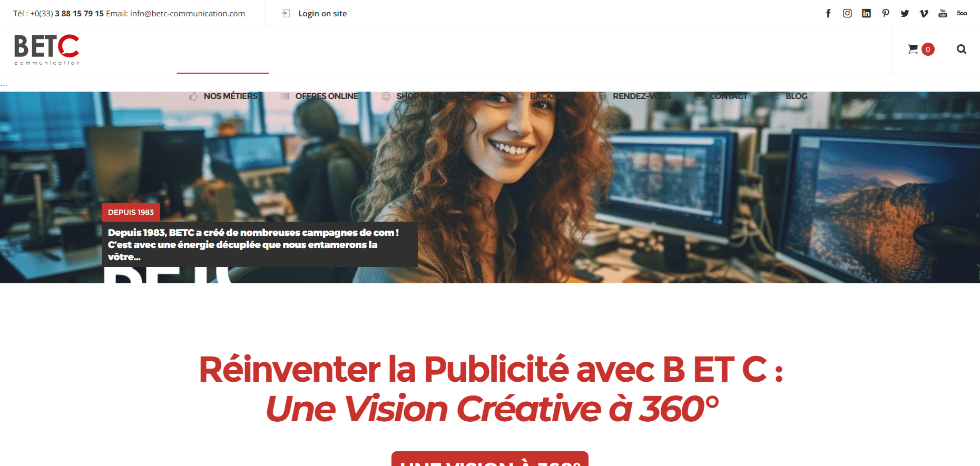Open the search magnifier icon
Viewport: 980px width, 466px height.
click(962, 49)
